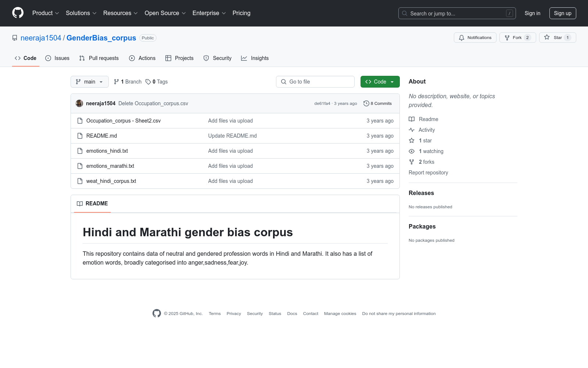588x368 pixels.
Task: Click the GitHub logo in footer
Action: (157, 314)
